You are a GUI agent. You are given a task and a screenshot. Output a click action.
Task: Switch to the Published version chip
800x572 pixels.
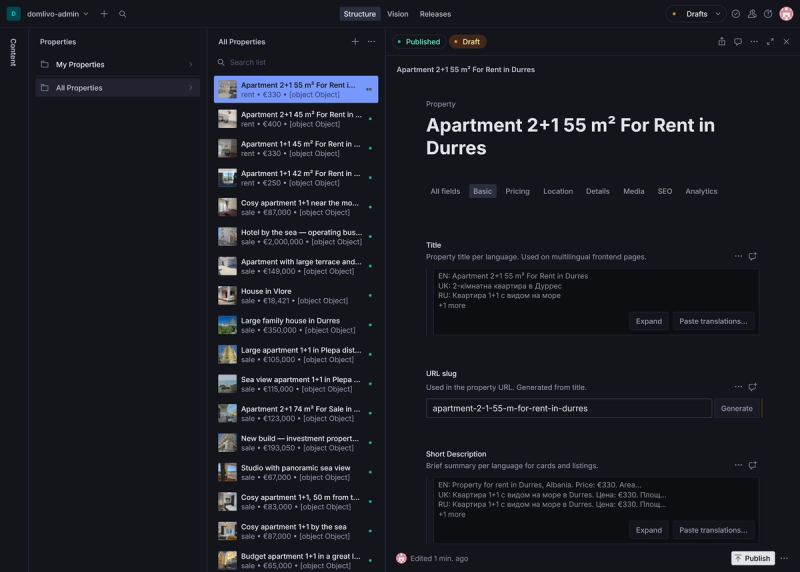pos(419,42)
